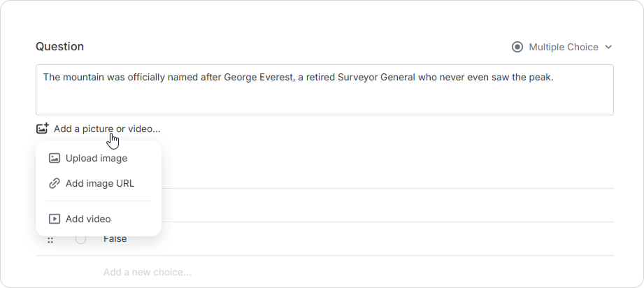Screen dimensions: 644x288
Task: Click the empty False row right of label
Action: pos(370,238)
